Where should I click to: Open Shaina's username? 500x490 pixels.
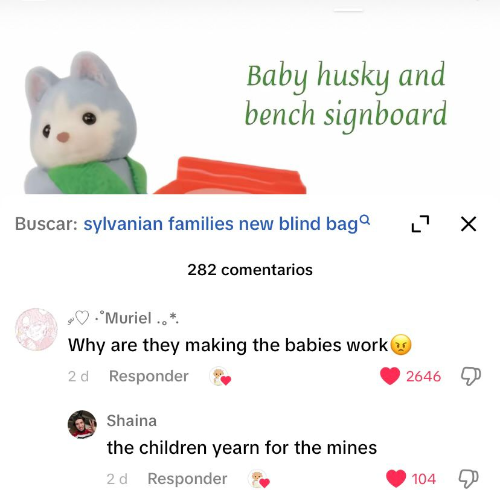(x=132, y=421)
